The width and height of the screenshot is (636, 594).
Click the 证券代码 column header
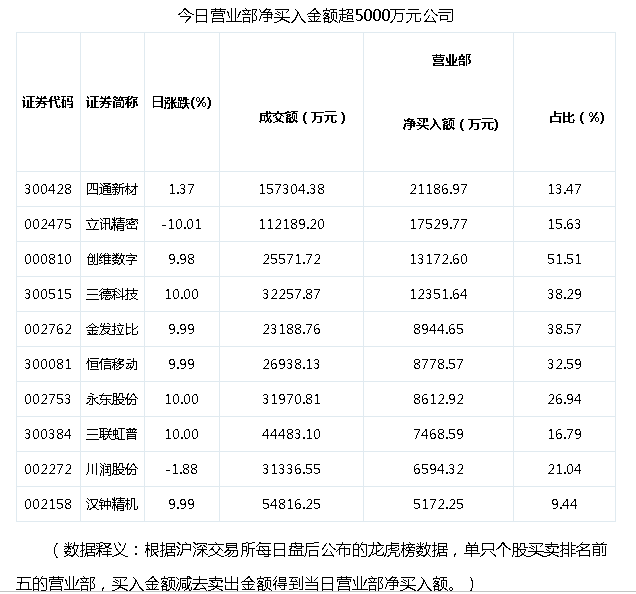pos(47,102)
